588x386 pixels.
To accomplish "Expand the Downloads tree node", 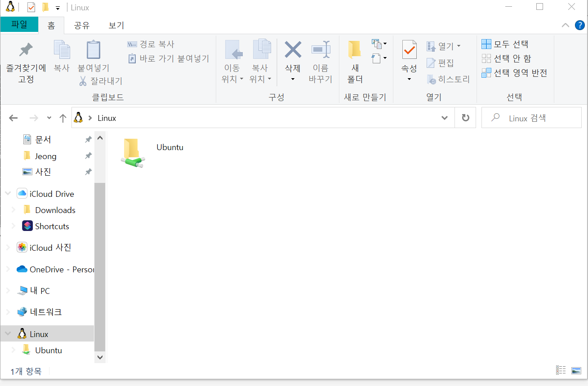I will [x=13, y=210].
